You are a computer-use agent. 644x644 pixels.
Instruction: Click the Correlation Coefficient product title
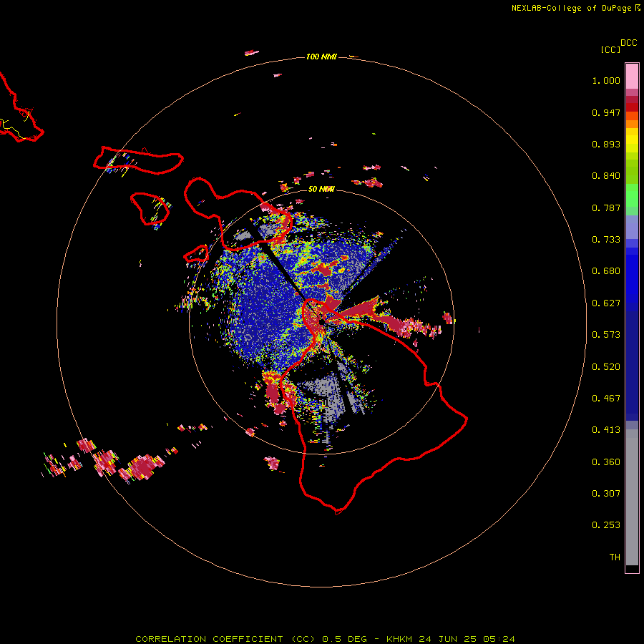(225, 639)
